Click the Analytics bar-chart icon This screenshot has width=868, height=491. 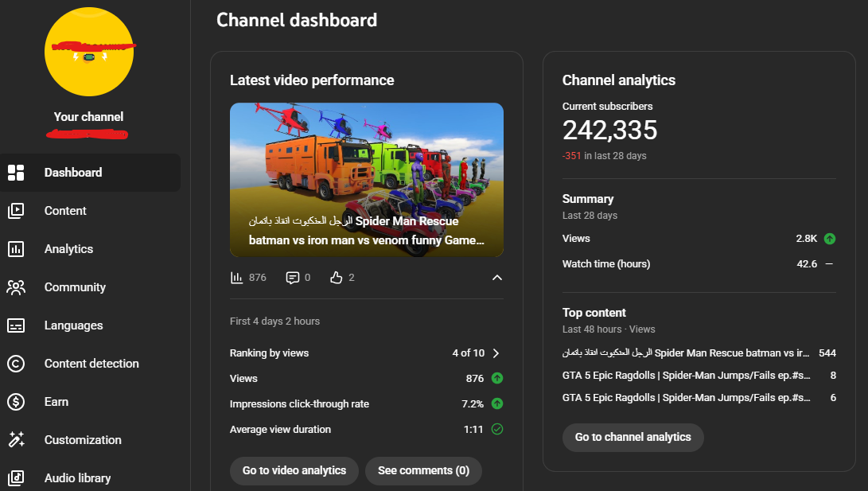[16, 249]
